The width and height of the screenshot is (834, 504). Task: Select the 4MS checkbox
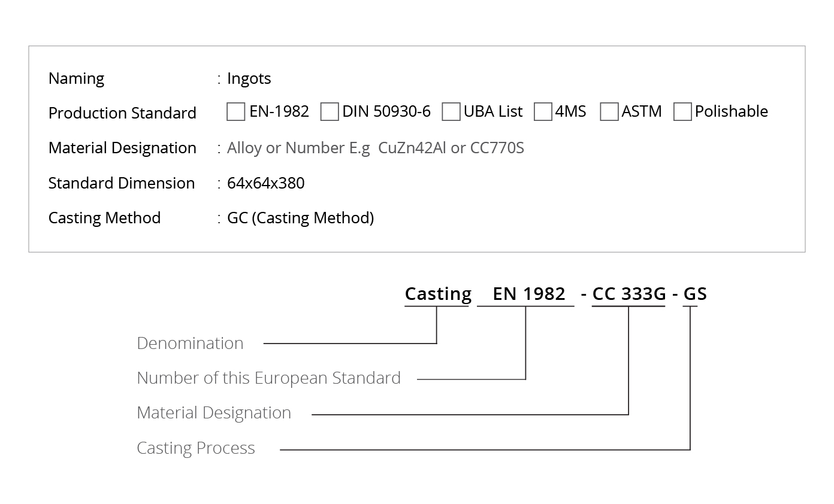tap(543, 112)
